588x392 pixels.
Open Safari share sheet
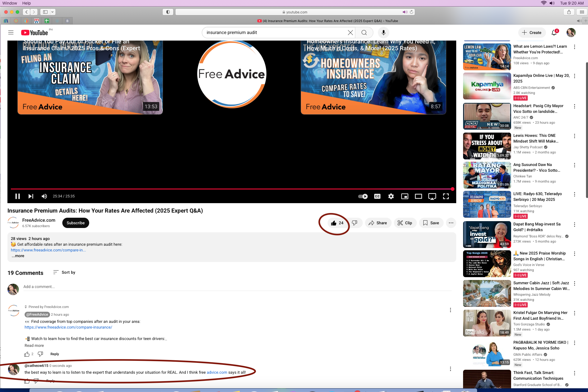(x=569, y=12)
